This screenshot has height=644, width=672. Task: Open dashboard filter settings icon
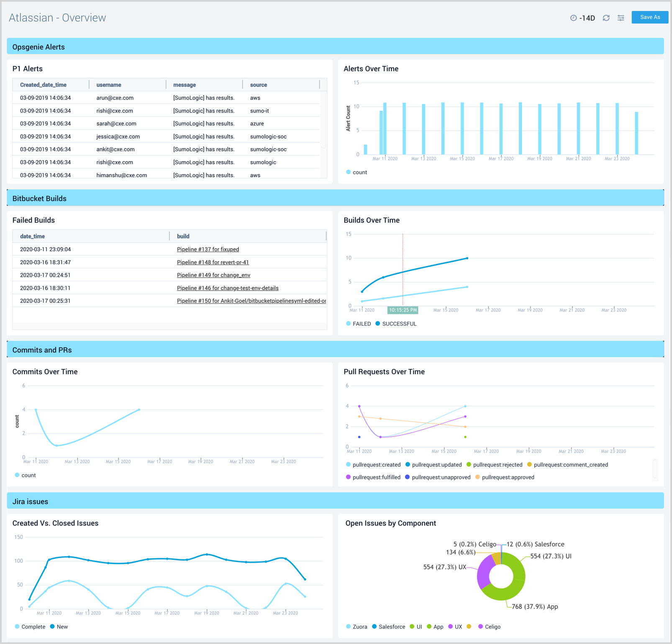click(x=621, y=18)
